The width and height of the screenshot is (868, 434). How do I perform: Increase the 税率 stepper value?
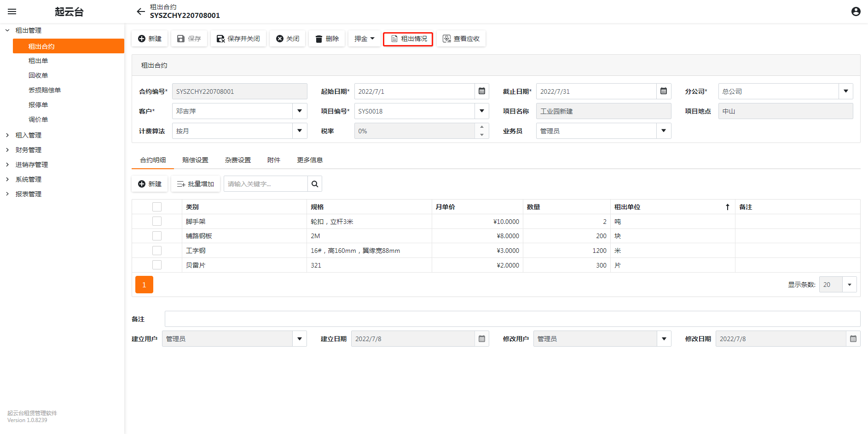pyautogui.click(x=482, y=127)
